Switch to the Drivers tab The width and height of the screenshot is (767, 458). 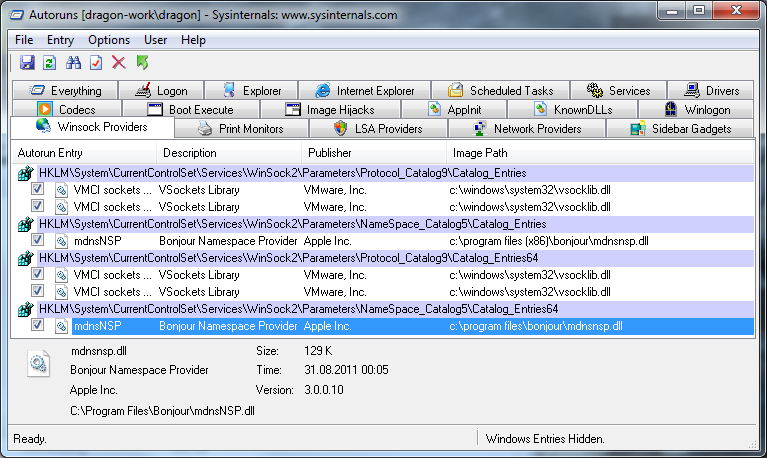tap(711, 91)
